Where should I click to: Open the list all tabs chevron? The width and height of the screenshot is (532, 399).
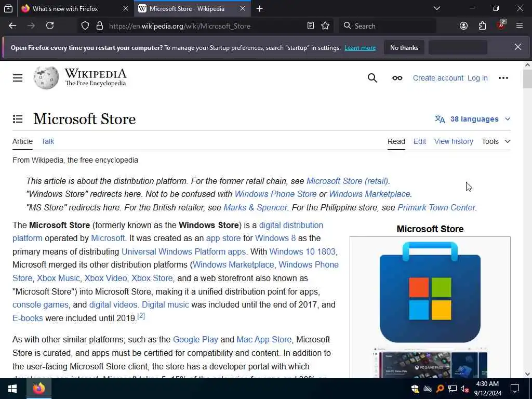[x=436, y=8]
